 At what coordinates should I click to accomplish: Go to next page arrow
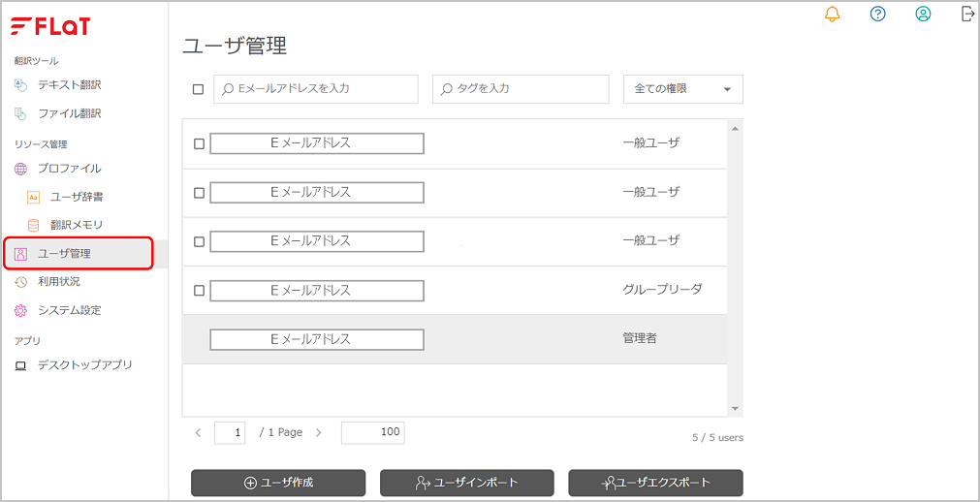point(319,432)
